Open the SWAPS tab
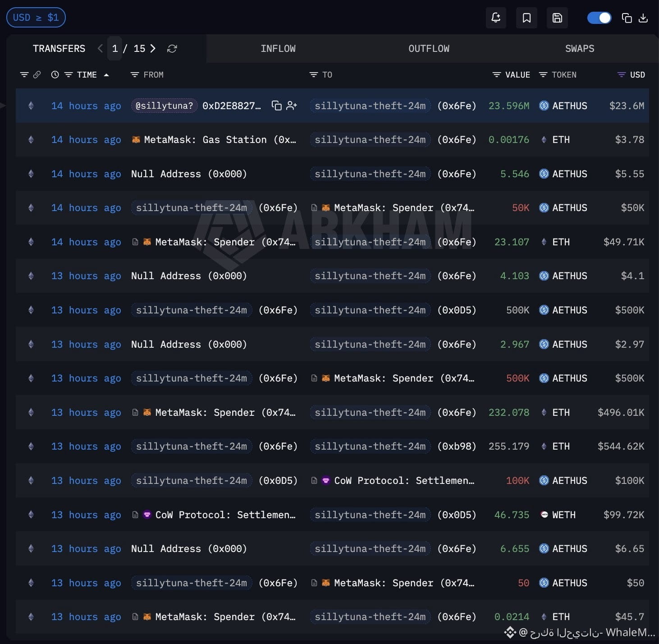This screenshot has width=659, height=644. coord(580,49)
